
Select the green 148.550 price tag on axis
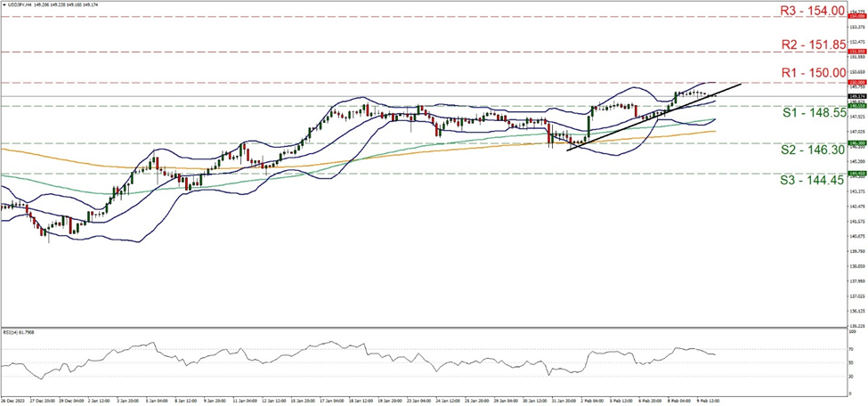coord(857,105)
